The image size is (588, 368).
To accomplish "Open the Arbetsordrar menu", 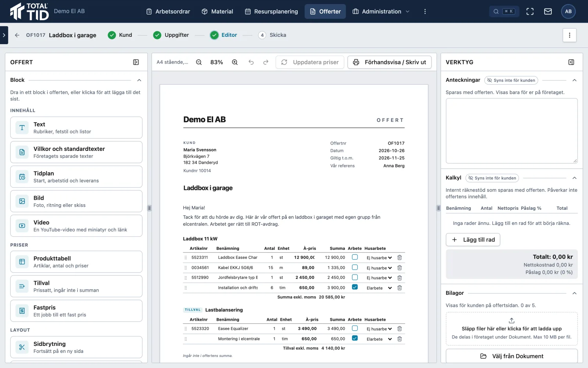I will [168, 11].
